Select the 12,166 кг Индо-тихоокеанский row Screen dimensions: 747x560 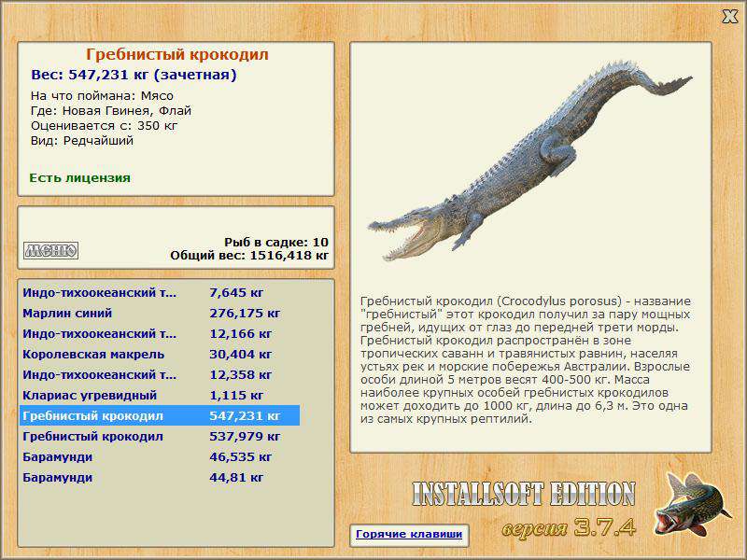pyautogui.click(x=160, y=334)
